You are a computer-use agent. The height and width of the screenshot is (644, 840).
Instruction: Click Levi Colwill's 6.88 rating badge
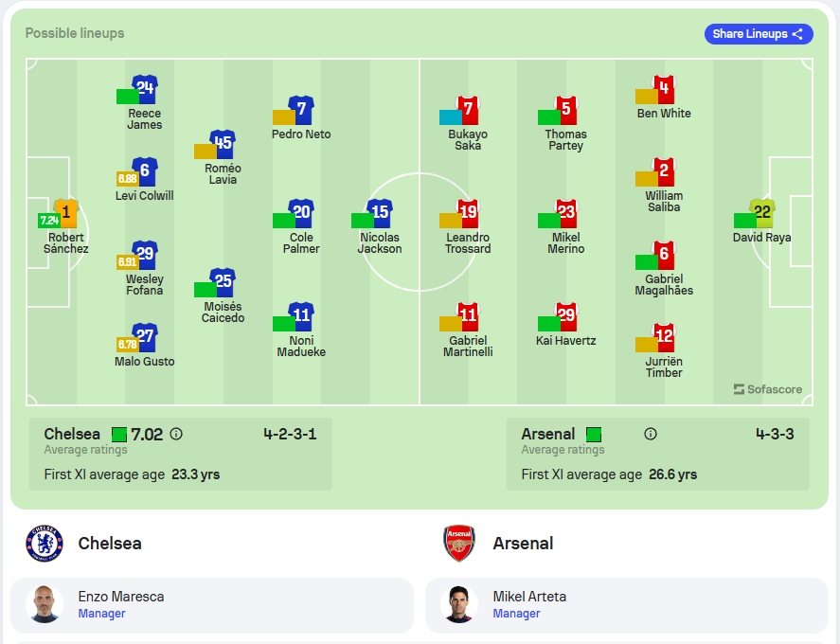pyautogui.click(x=128, y=178)
